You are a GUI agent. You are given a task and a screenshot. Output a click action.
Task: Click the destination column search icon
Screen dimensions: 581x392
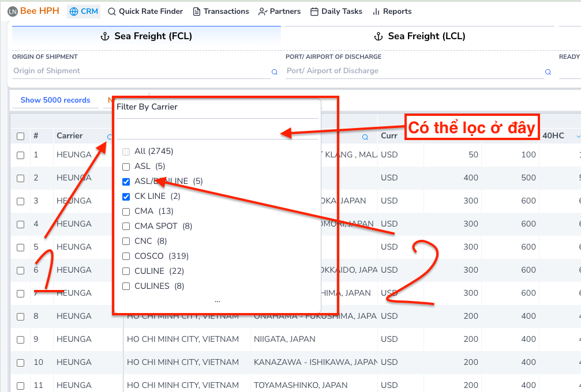[x=365, y=137]
